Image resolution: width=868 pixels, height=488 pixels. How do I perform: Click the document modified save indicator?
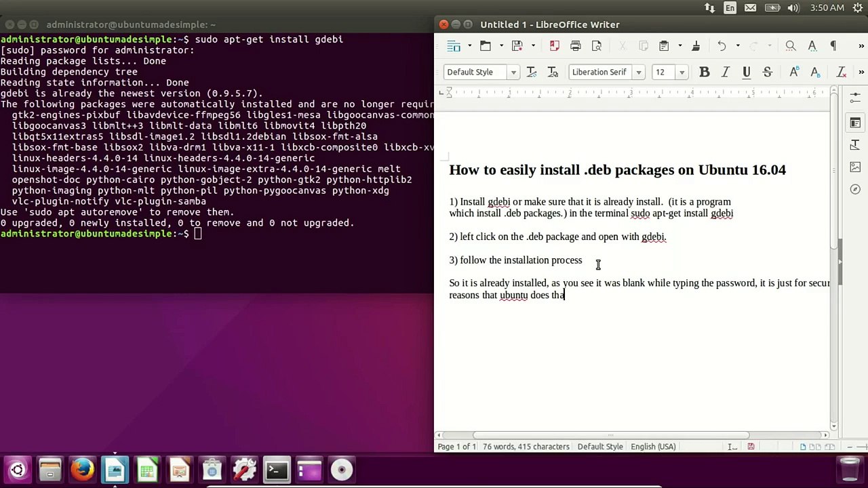(751, 447)
